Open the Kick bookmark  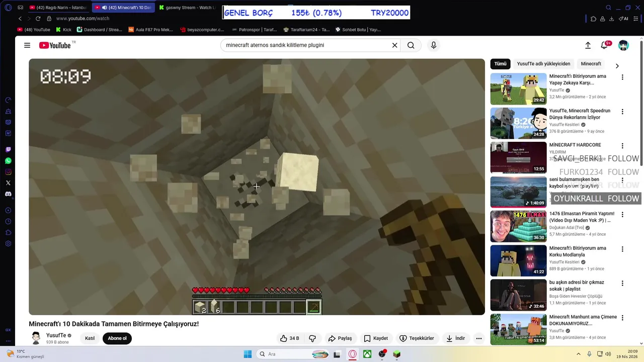coord(63,30)
